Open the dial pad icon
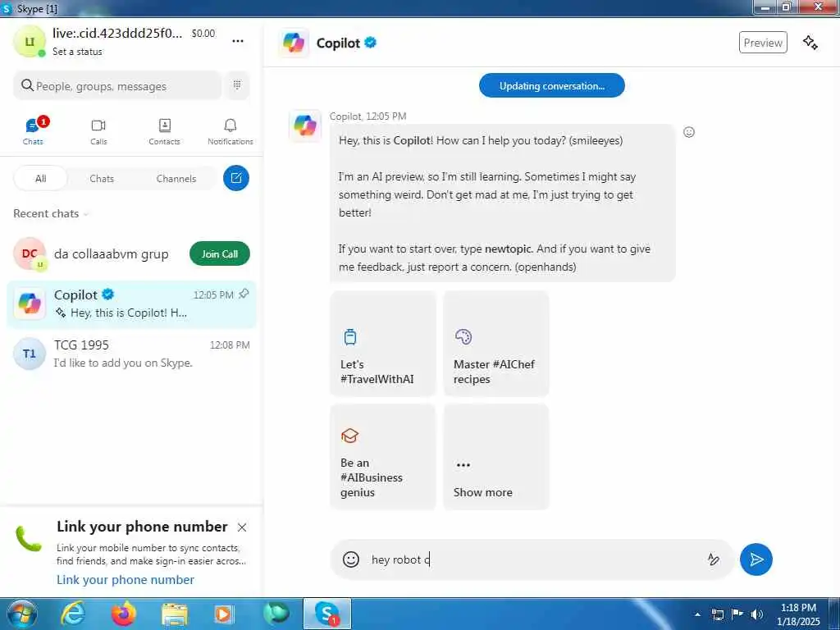The width and height of the screenshot is (840, 630). [237, 85]
